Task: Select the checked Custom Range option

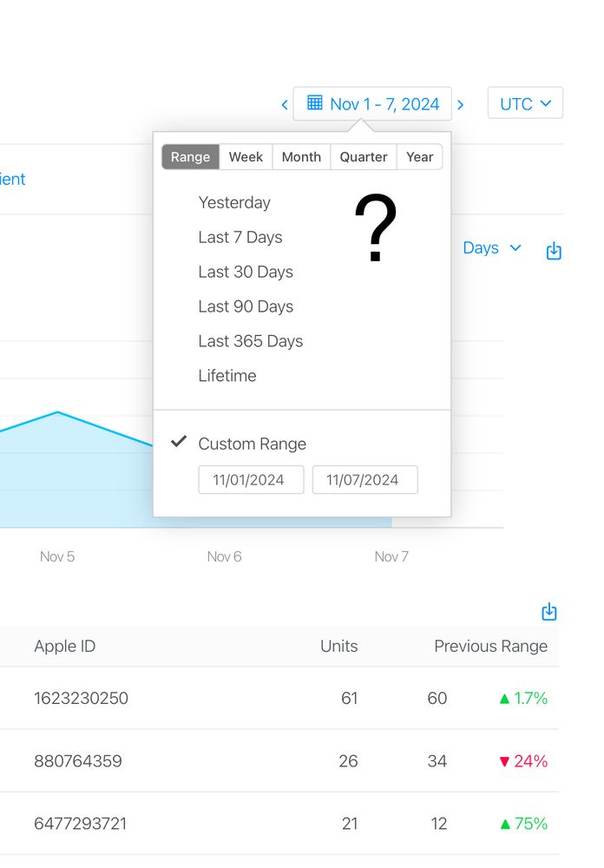Action: point(252,444)
